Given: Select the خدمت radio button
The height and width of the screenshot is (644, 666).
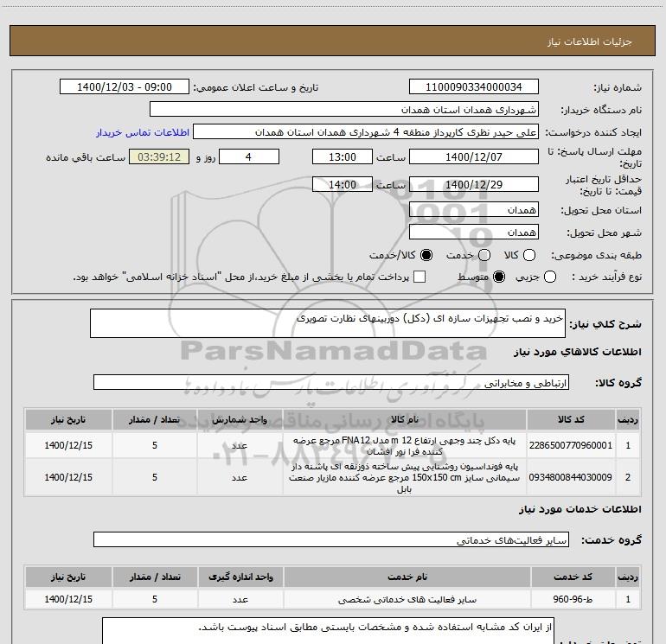Looking at the screenshot, I should tap(484, 255).
